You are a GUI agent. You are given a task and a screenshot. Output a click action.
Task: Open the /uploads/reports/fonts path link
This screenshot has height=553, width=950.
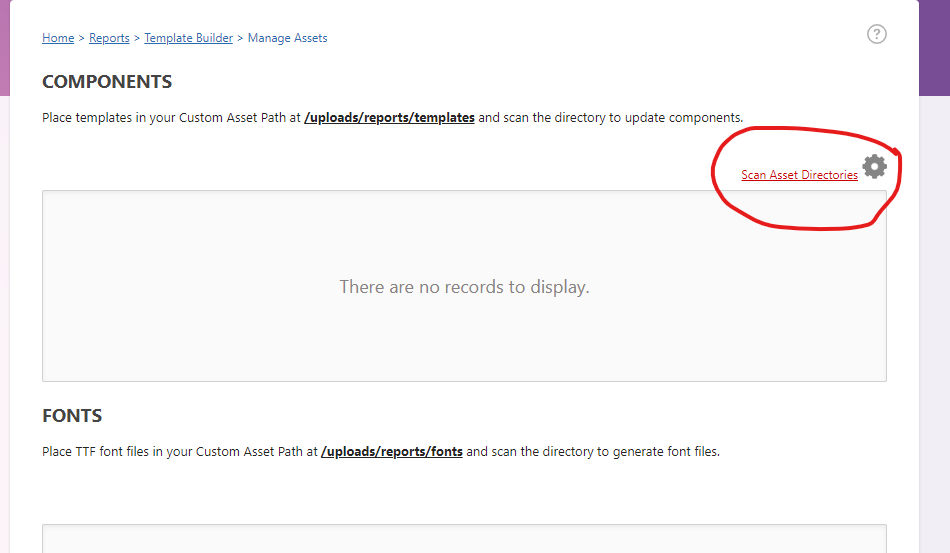coord(392,452)
